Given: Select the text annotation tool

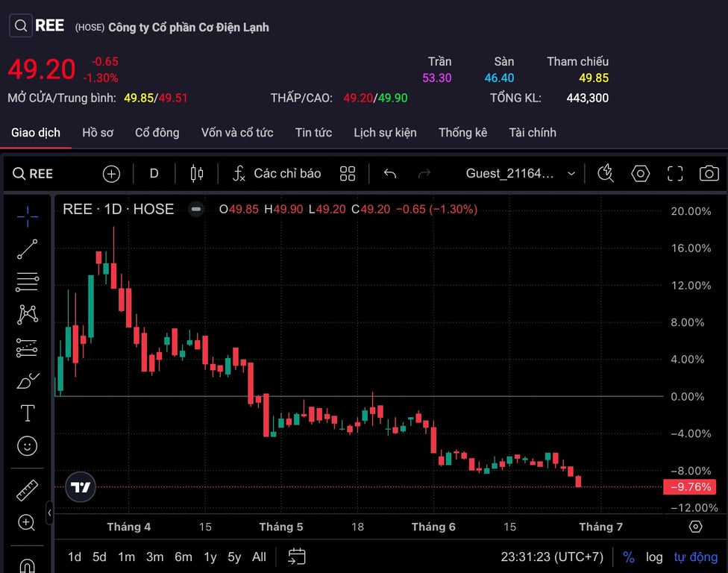Looking at the screenshot, I should [28, 413].
